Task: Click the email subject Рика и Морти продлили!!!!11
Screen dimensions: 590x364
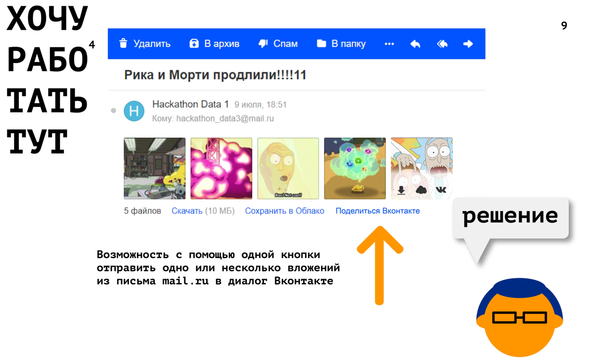Action: (215, 75)
